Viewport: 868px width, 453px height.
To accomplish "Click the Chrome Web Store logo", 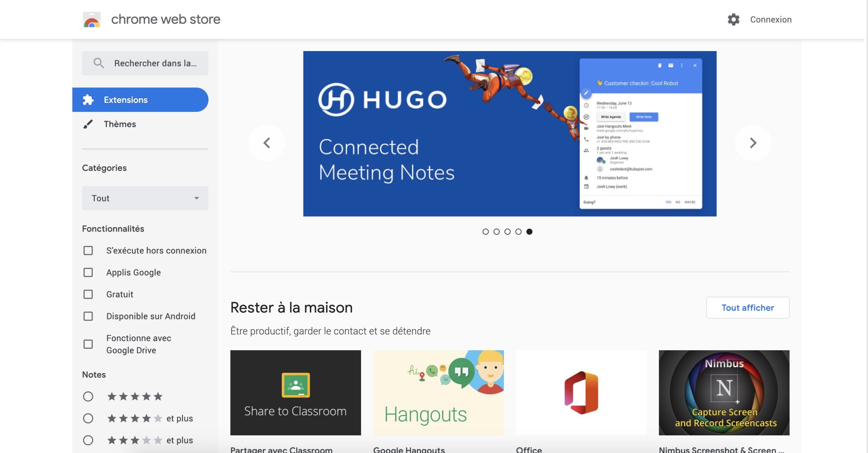I will (x=92, y=19).
